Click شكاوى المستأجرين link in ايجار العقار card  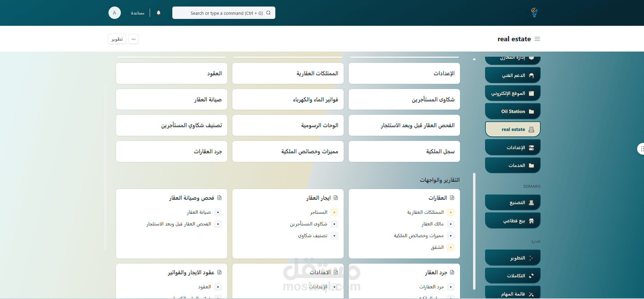[x=309, y=224]
